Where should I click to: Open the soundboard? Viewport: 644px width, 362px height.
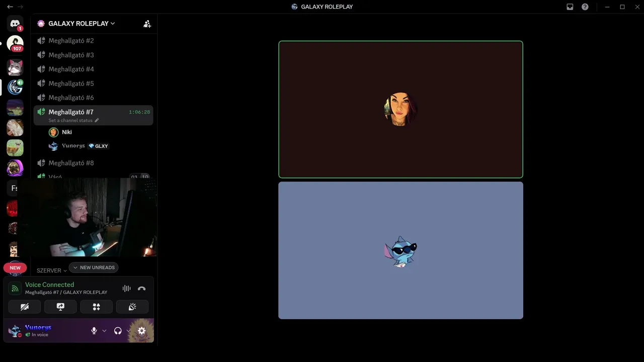[132, 307]
